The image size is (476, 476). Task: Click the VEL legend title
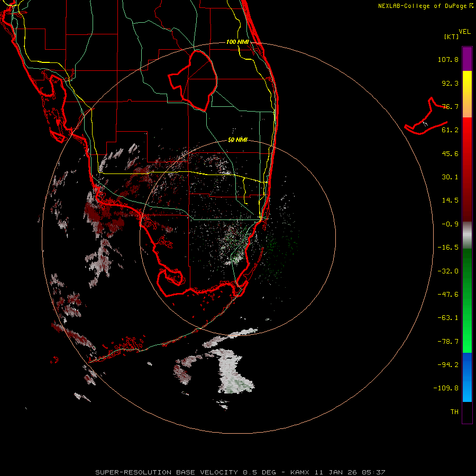coord(464,32)
